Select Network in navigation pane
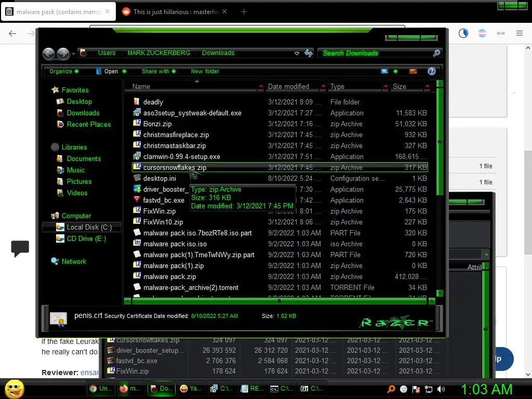532x399 pixels. 74,261
